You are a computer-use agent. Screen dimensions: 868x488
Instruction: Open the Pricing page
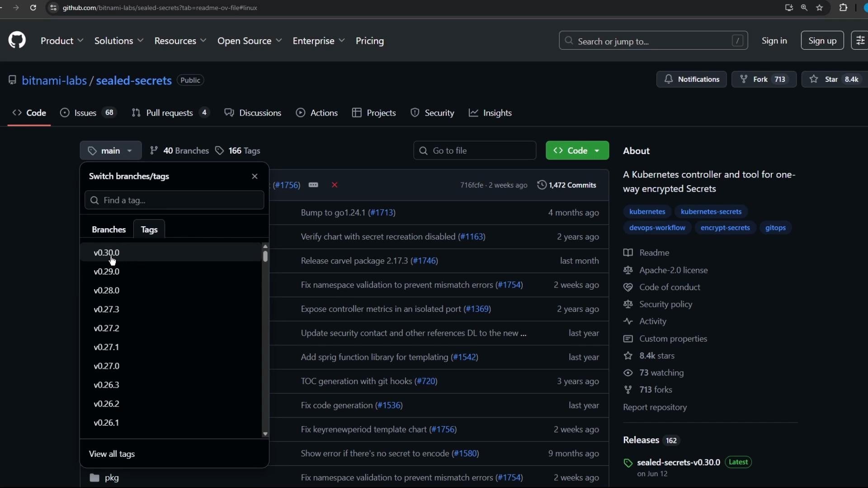[x=370, y=41]
